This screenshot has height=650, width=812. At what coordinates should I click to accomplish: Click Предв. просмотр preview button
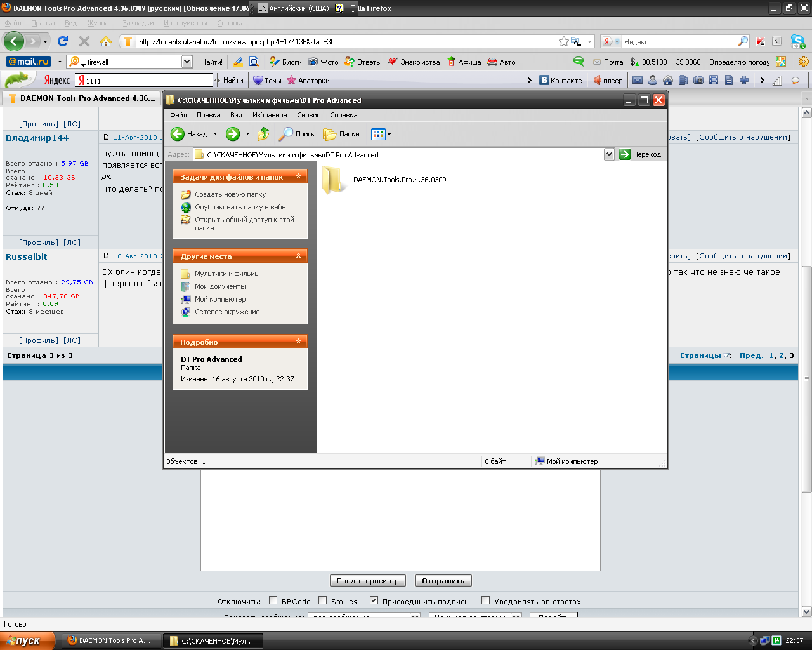click(367, 581)
